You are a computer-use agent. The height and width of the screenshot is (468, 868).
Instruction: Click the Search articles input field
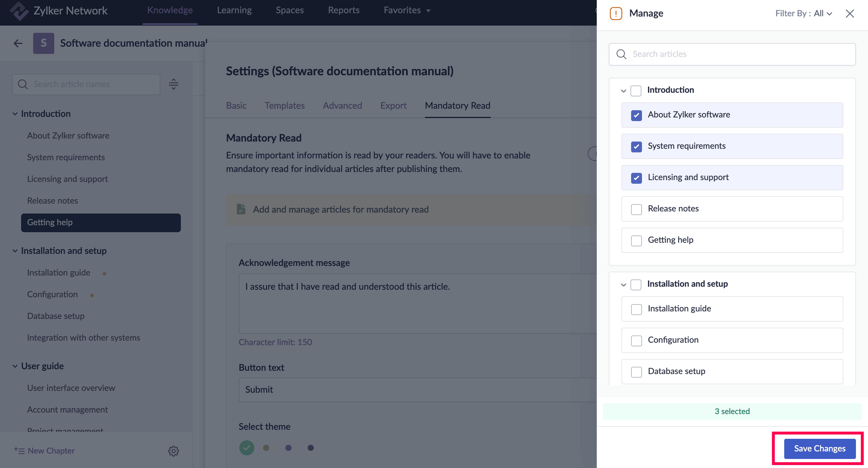coord(732,54)
